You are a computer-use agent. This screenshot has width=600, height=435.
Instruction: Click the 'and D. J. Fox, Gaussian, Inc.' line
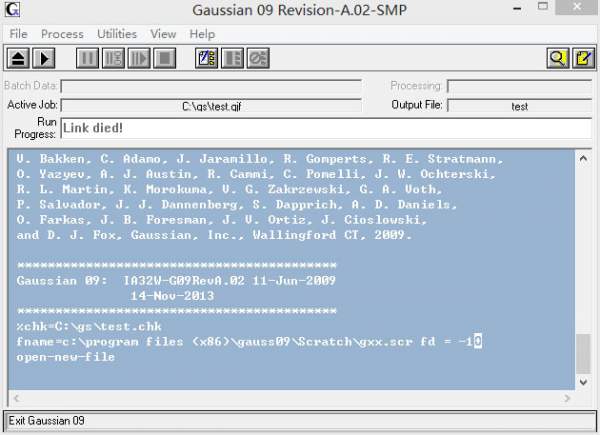[x=214, y=235]
